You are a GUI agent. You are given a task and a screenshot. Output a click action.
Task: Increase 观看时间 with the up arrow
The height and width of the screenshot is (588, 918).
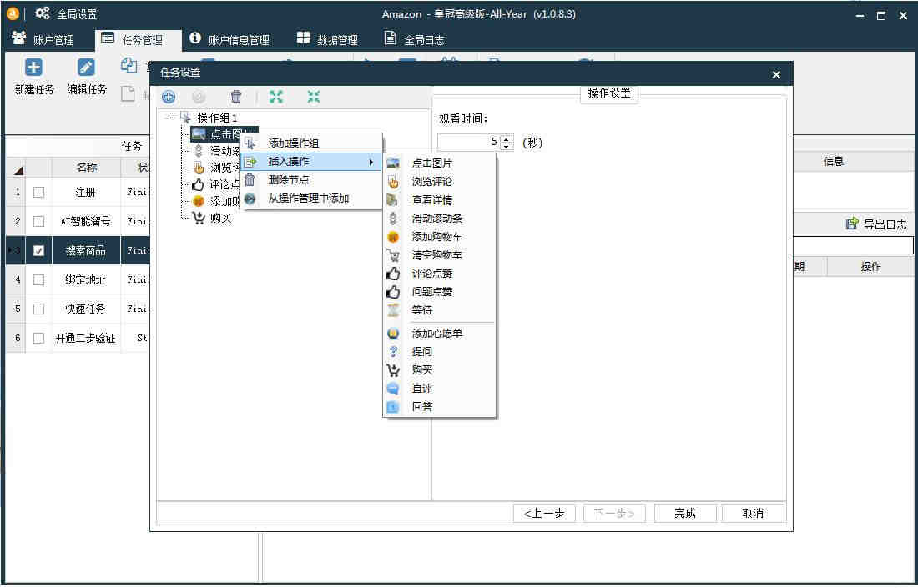point(507,138)
